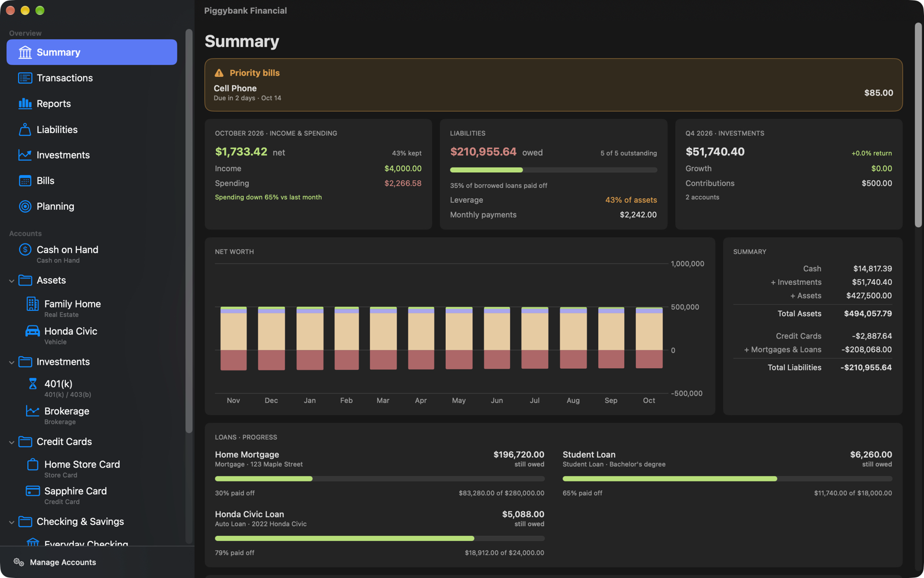This screenshot has height=578, width=924.
Task: Click the Priority bills warning triangle icon
Action: [219, 73]
